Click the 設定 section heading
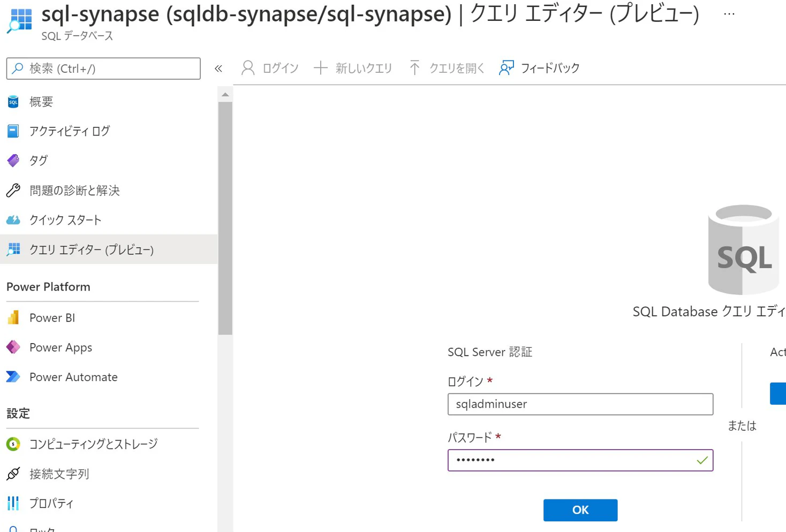The width and height of the screenshot is (786, 532). click(18, 413)
